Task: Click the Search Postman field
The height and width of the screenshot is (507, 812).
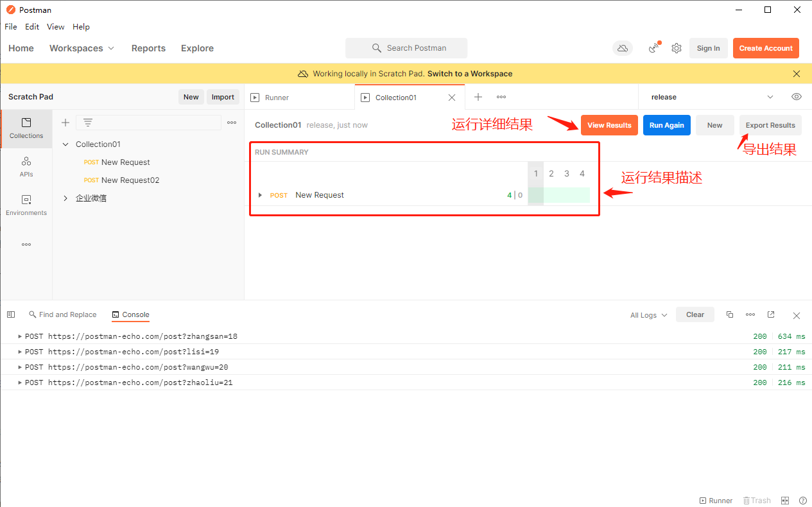Action: pyautogui.click(x=406, y=48)
